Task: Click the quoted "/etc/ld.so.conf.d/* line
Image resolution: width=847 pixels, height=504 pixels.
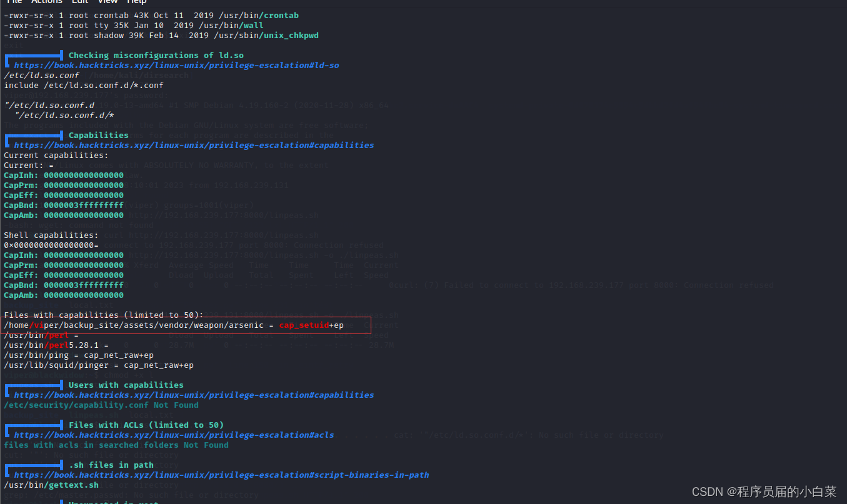Action: pos(64,115)
